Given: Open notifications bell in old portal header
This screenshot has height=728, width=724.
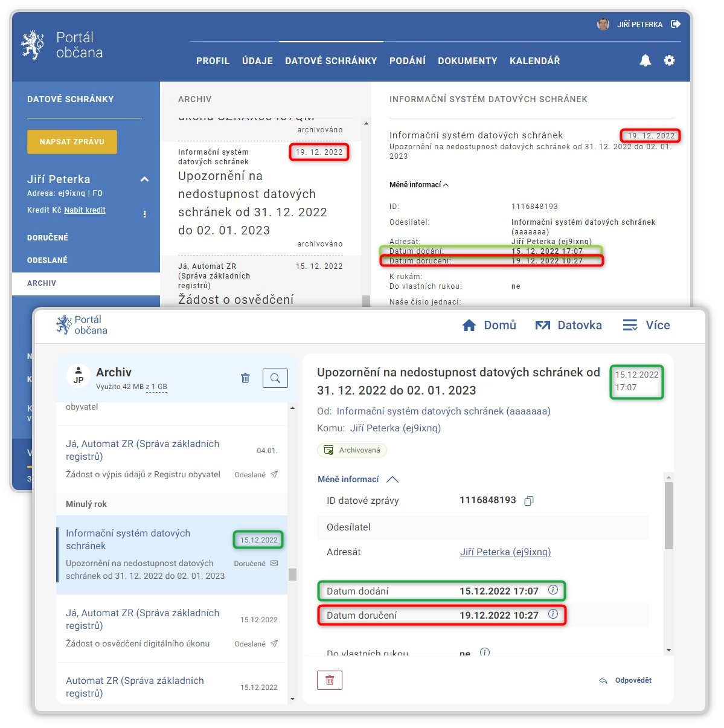Looking at the screenshot, I should 646,60.
